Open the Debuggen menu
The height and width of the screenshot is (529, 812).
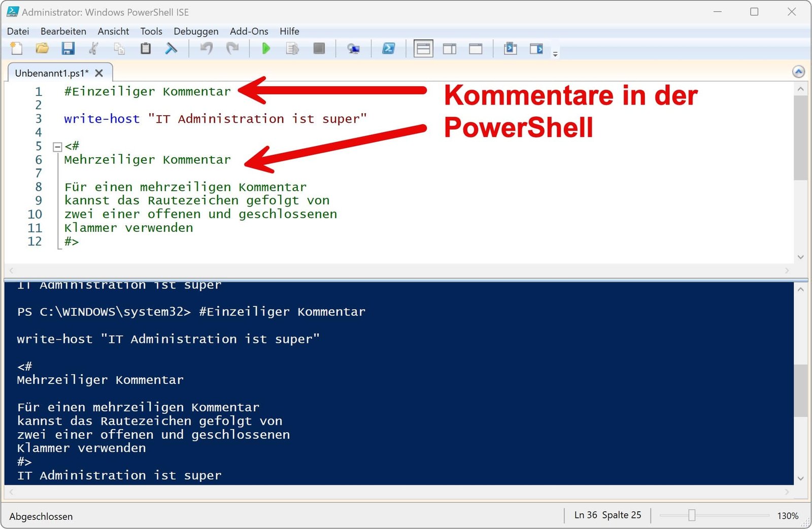tap(196, 31)
